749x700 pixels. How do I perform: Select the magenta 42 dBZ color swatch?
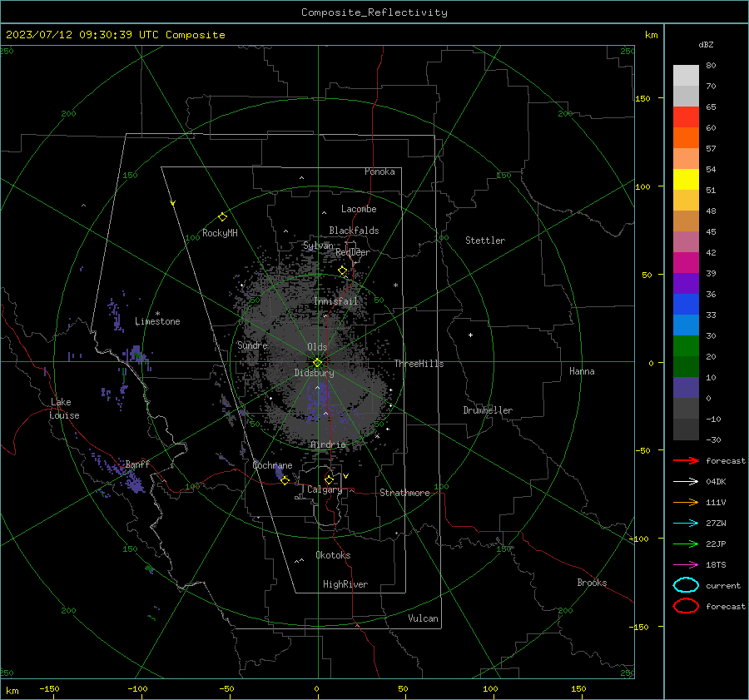(x=686, y=262)
